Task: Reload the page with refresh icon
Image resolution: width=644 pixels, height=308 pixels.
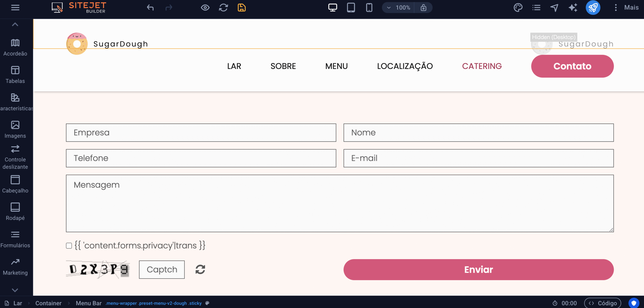Action: 223,8
